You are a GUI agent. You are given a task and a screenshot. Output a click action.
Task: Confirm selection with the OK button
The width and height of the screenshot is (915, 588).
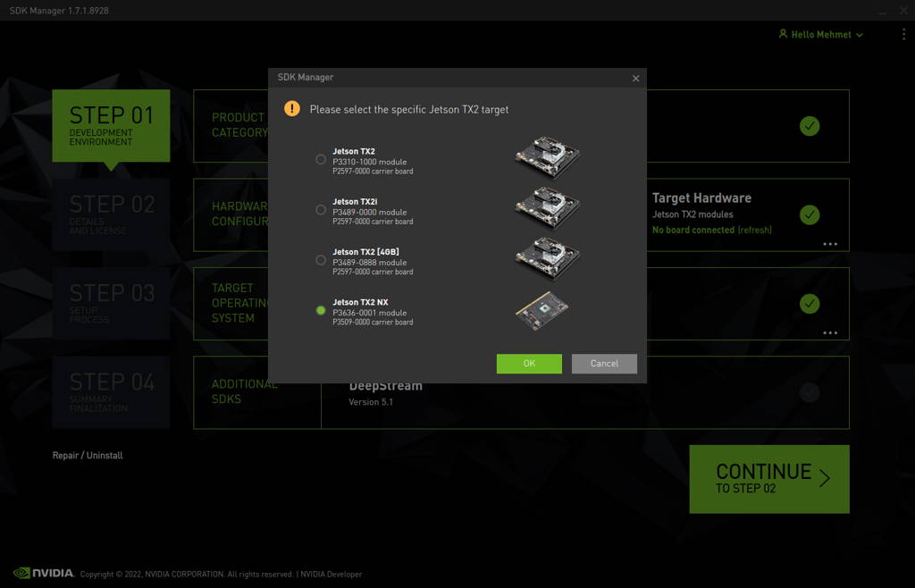point(529,364)
